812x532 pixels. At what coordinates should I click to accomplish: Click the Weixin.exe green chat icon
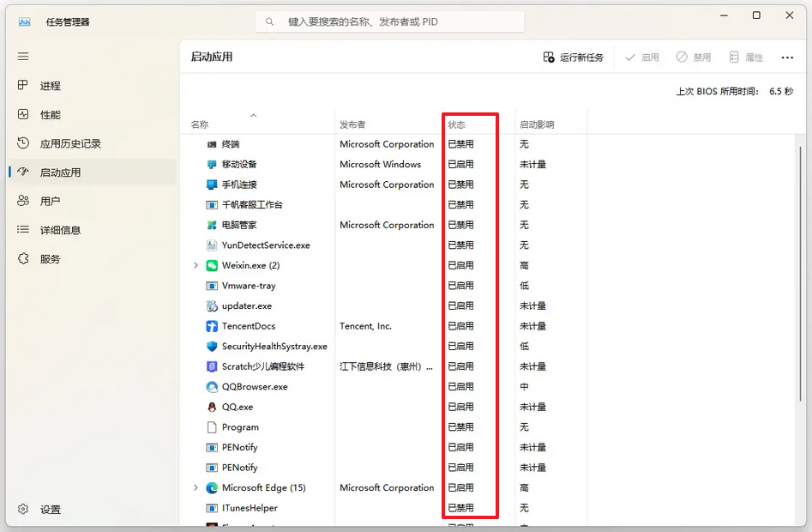point(212,266)
